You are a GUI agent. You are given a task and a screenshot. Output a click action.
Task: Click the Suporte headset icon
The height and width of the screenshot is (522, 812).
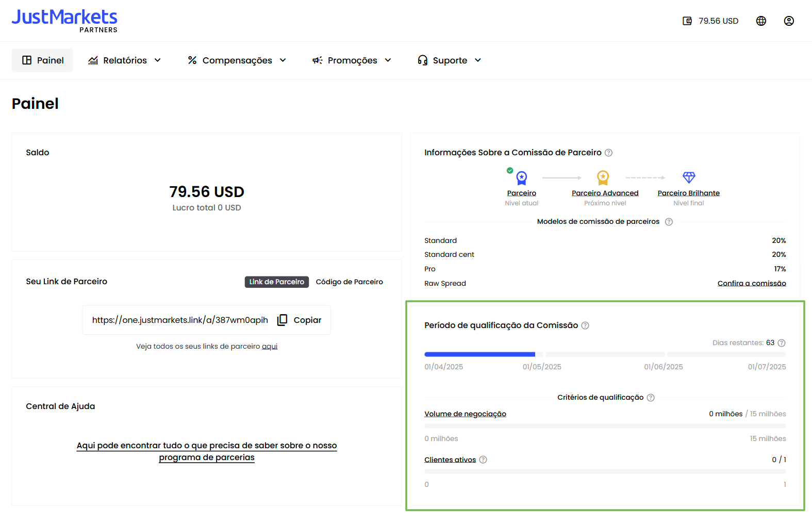423,60
